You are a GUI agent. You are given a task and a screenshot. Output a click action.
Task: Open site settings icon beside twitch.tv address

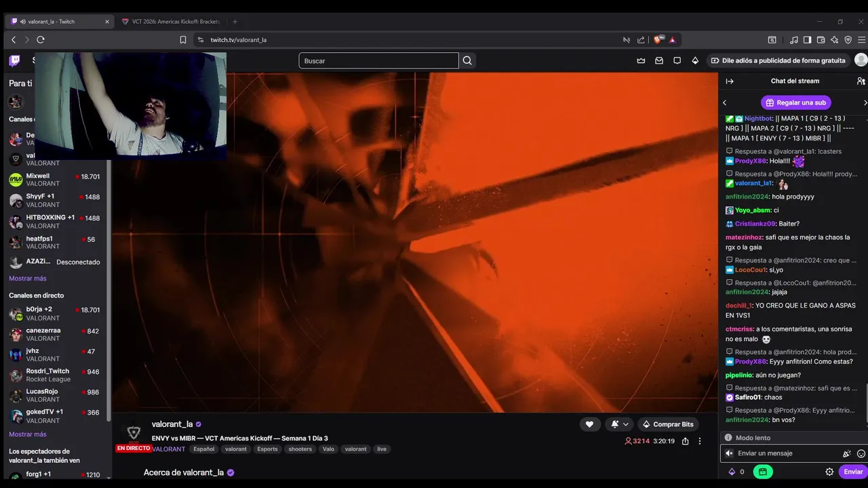(x=200, y=40)
